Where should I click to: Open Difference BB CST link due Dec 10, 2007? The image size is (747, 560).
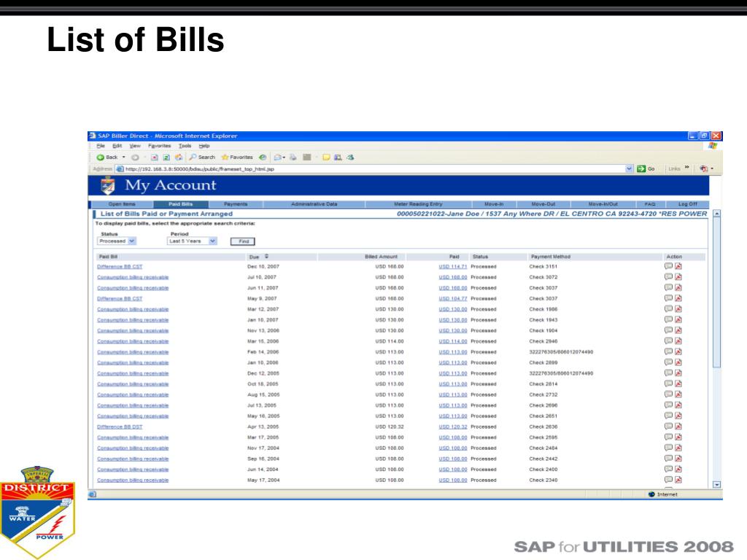[x=120, y=267]
